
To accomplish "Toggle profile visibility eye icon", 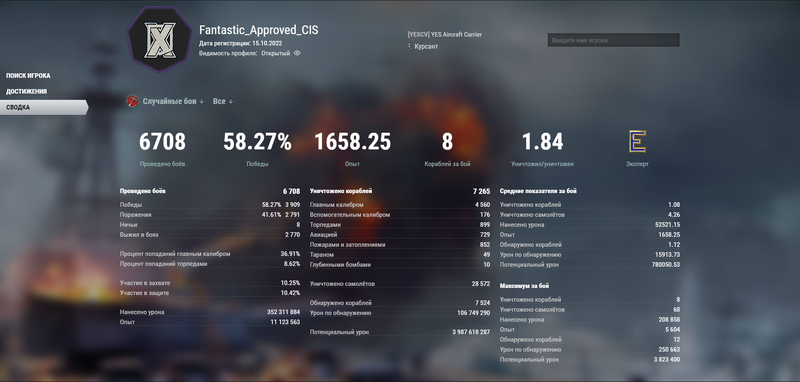I will coord(297,53).
